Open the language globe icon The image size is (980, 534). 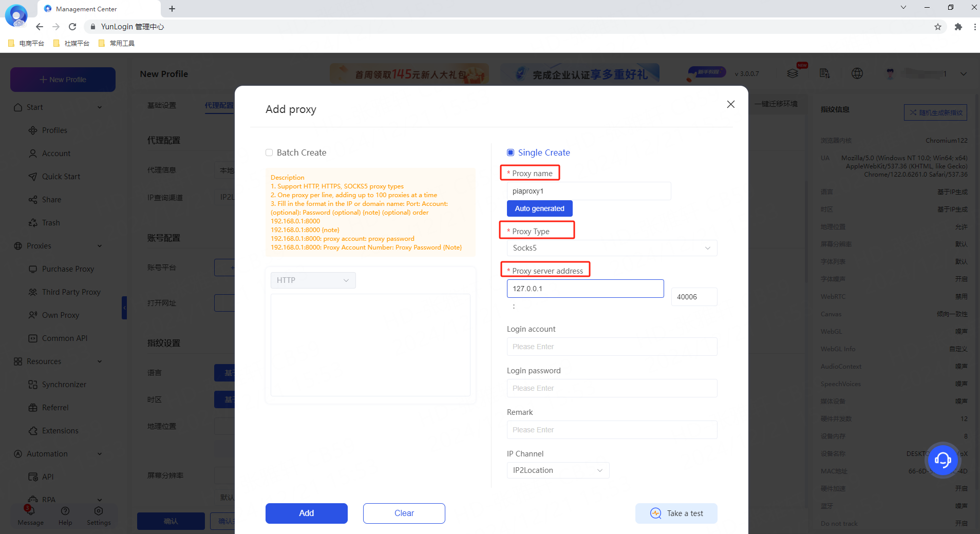(857, 73)
